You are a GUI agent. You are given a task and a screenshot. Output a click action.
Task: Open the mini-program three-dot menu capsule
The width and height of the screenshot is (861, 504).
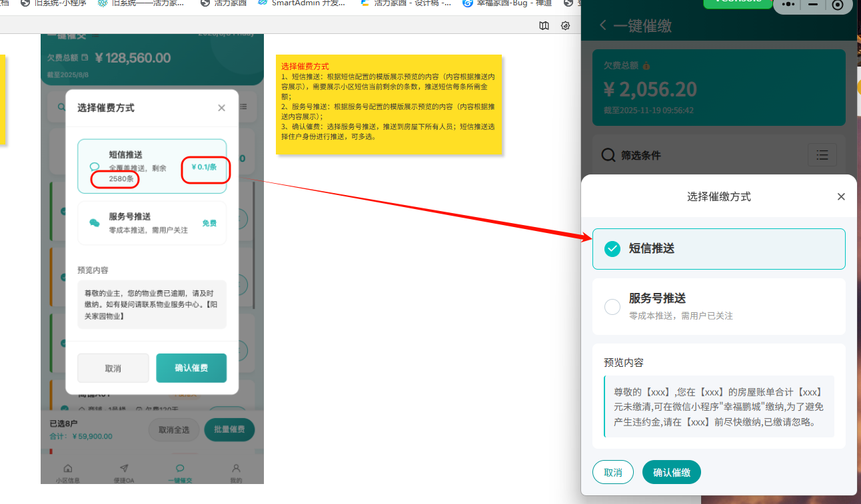(788, 4)
